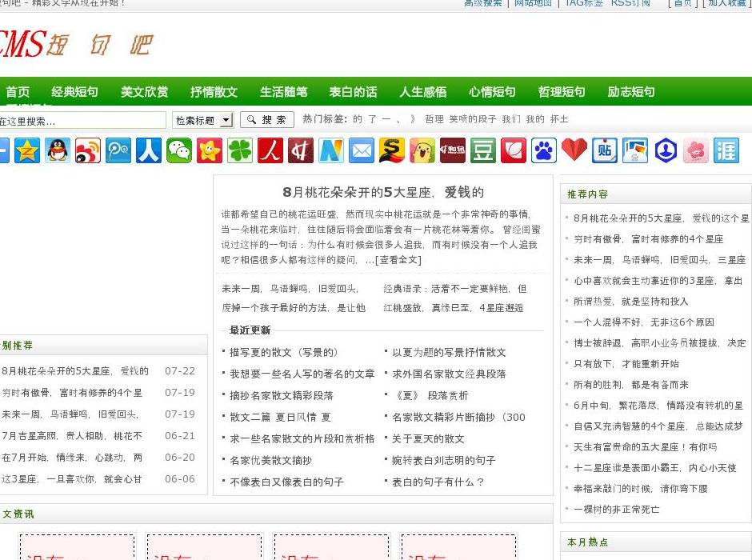752x560 pixels.
Task: Share to Tieba 贴 icon
Action: (x=605, y=150)
